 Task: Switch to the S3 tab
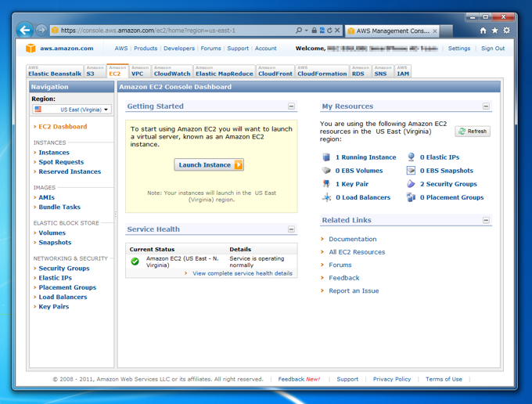tap(95, 71)
